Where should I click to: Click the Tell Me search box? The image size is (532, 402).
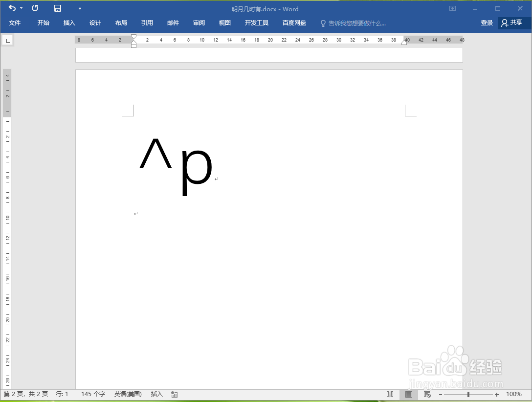(x=357, y=23)
